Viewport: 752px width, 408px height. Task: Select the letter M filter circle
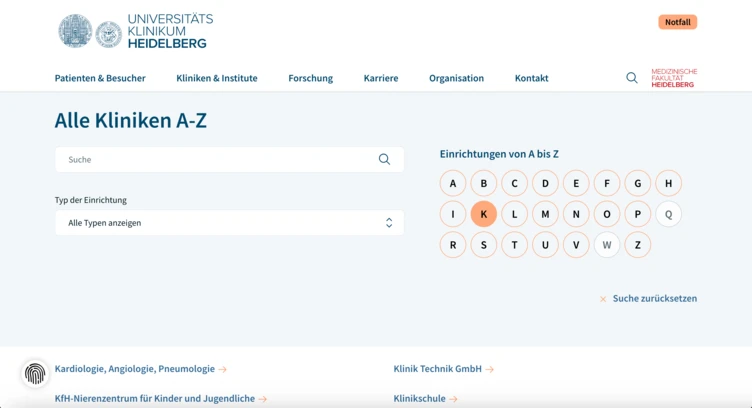click(x=545, y=214)
